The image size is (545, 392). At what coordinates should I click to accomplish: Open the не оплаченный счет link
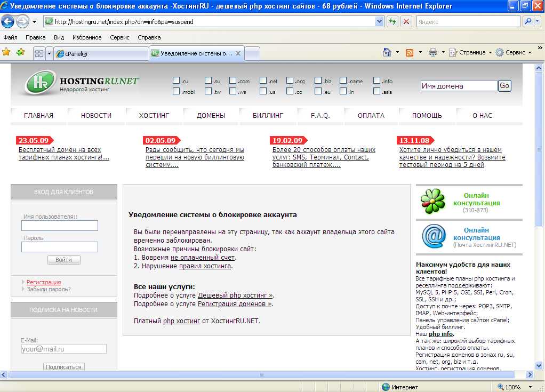tap(203, 258)
